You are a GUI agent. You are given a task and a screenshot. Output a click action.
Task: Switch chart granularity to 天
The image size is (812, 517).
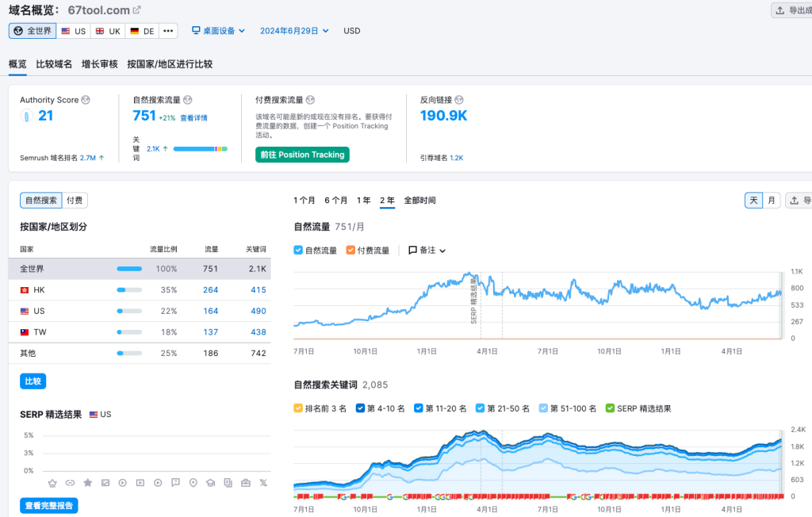tap(753, 200)
